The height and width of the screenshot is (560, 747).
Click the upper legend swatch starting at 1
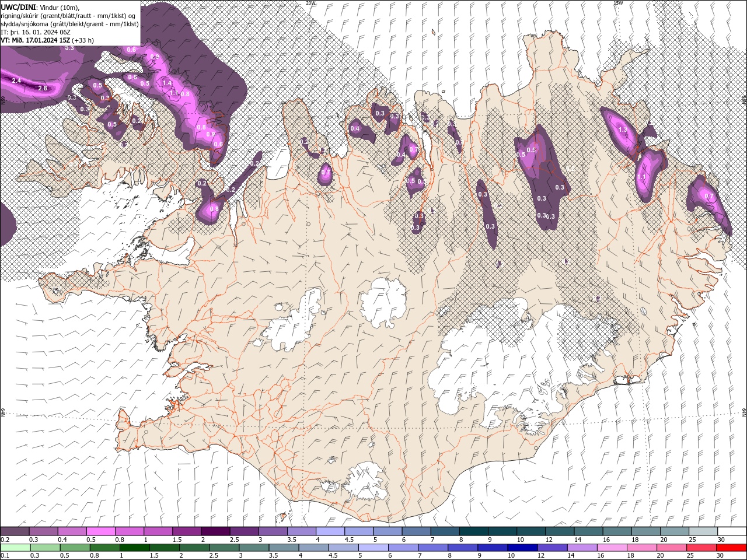[158, 531]
